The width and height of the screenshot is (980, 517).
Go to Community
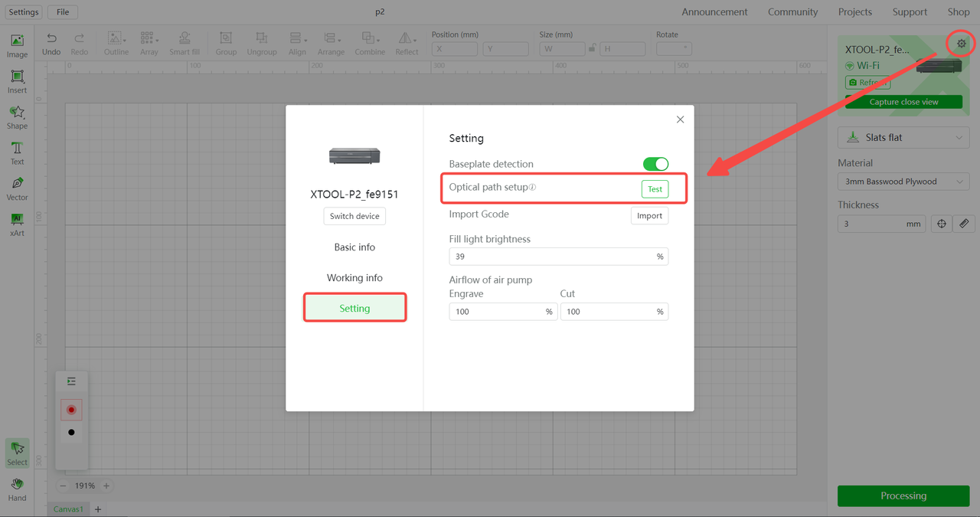pos(793,12)
